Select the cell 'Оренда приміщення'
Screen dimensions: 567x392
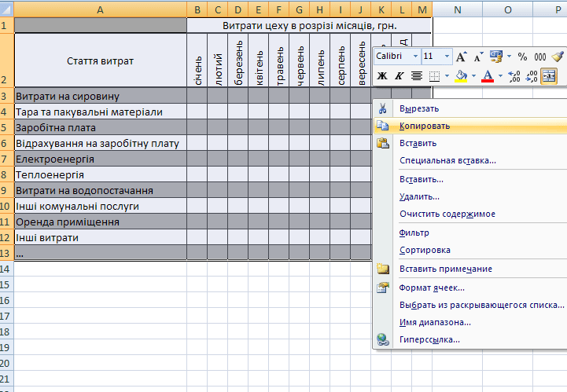coord(100,222)
